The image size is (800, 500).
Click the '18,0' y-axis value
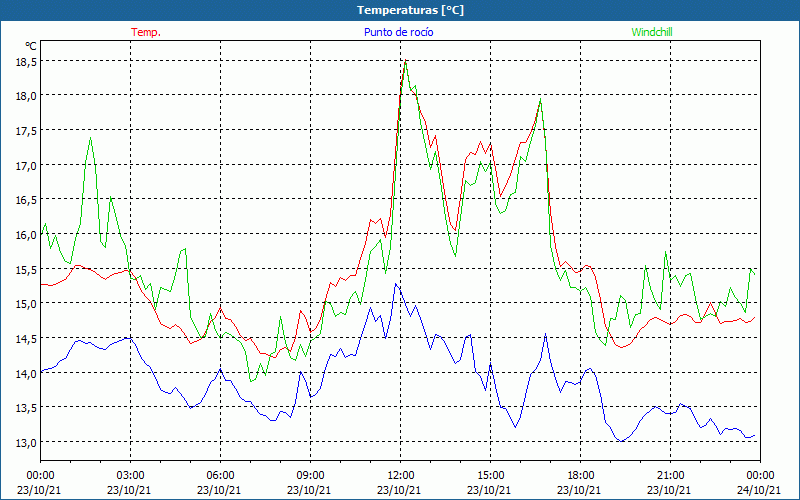tap(27, 96)
